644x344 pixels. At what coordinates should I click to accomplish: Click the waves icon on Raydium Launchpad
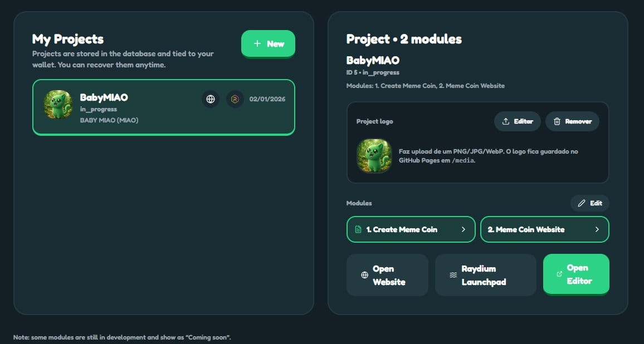[x=453, y=275]
